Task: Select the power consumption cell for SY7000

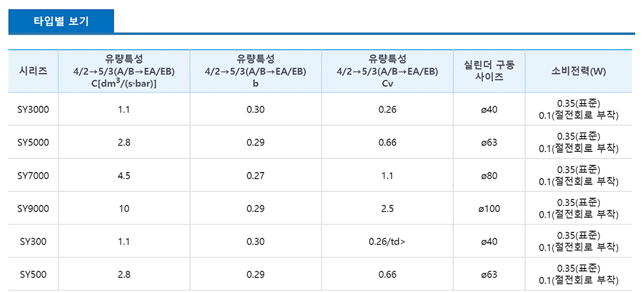Action: (x=580, y=175)
